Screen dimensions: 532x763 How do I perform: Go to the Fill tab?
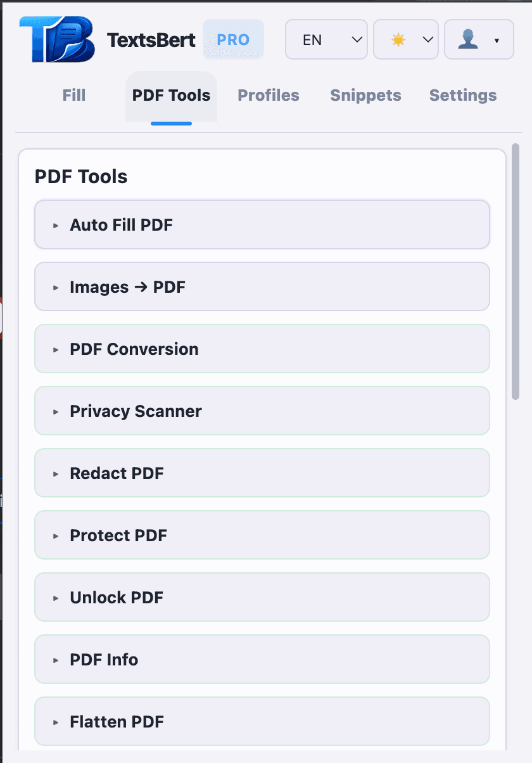[73, 95]
